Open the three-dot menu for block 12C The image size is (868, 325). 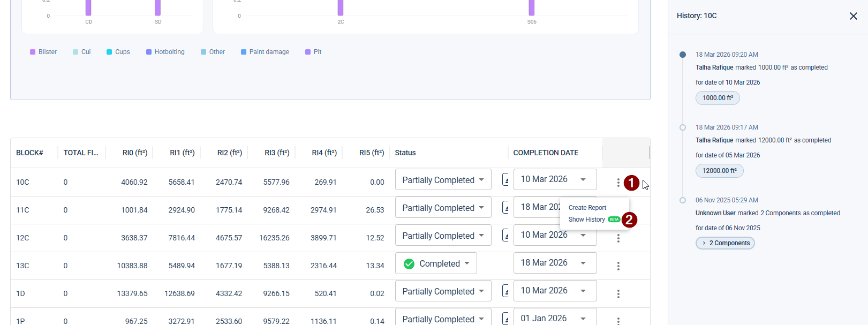coord(618,238)
